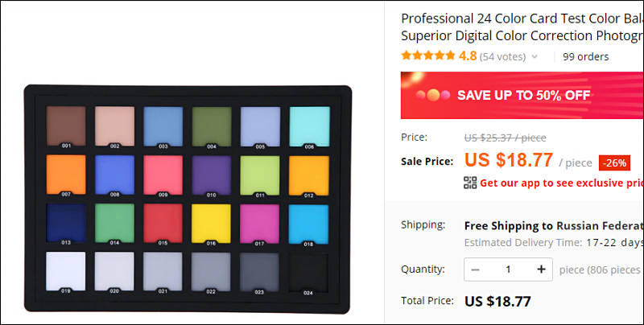Click the Free Shipping to Russian Federation text
644x325 pixels.
click(554, 226)
